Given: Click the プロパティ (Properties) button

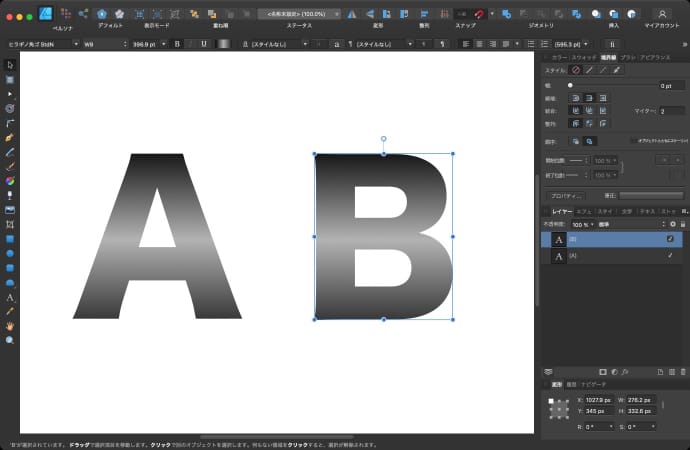Looking at the screenshot, I should pyautogui.click(x=566, y=195).
